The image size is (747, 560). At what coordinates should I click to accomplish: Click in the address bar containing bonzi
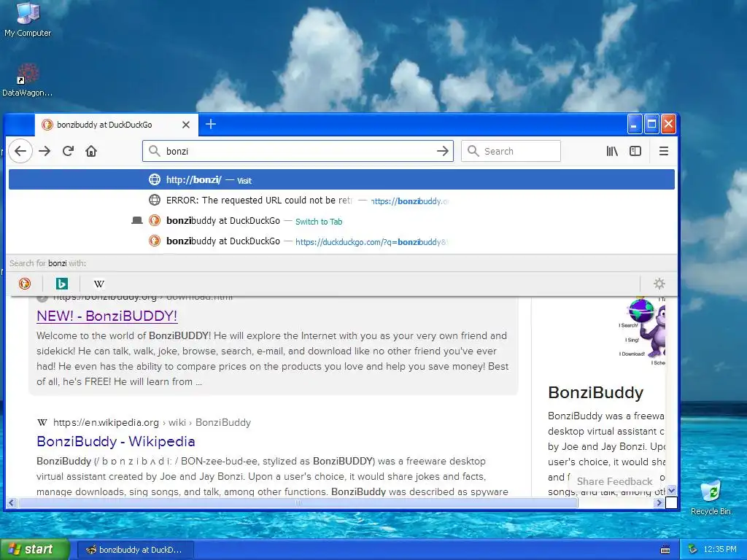tap(298, 152)
